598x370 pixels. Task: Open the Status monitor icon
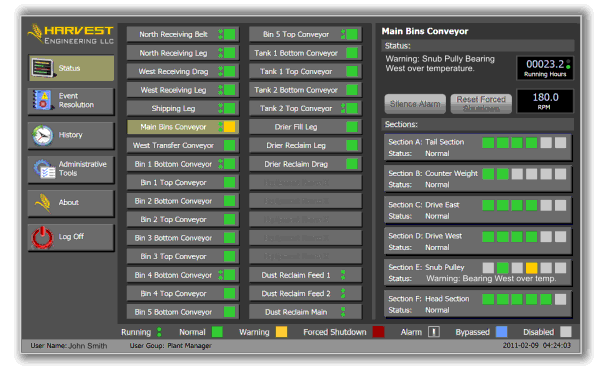click(43, 68)
